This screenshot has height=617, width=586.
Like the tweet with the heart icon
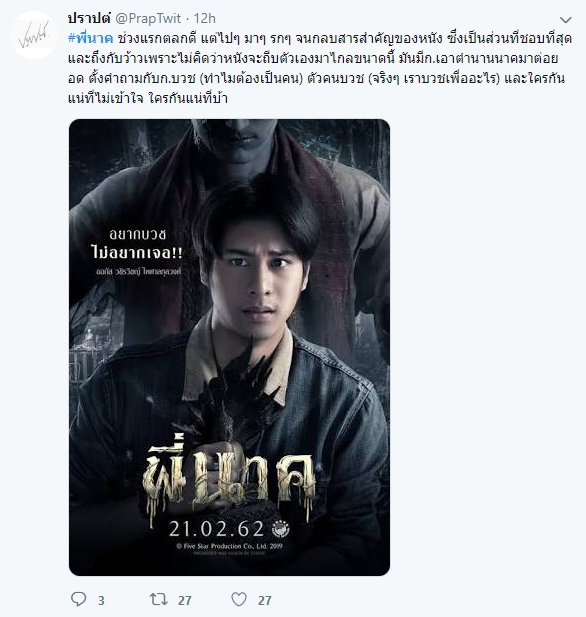tap(239, 599)
